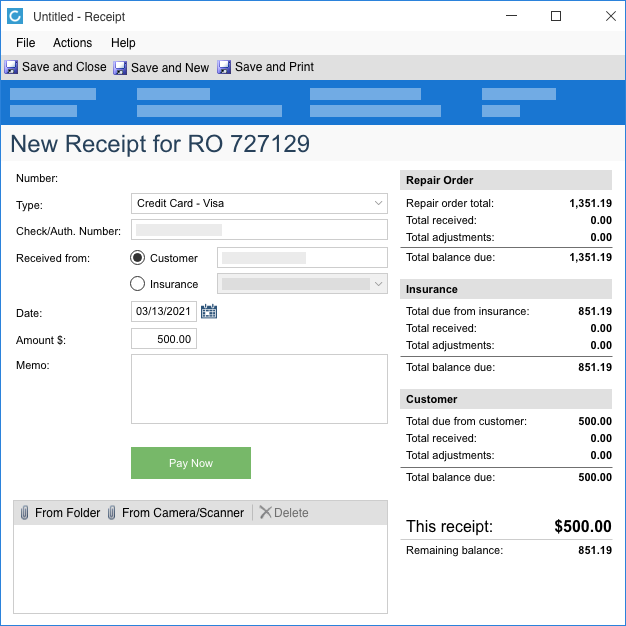The image size is (626, 626).
Task: Click the Save and Close floppy disk icon
Action: click(x=11, y=67)
